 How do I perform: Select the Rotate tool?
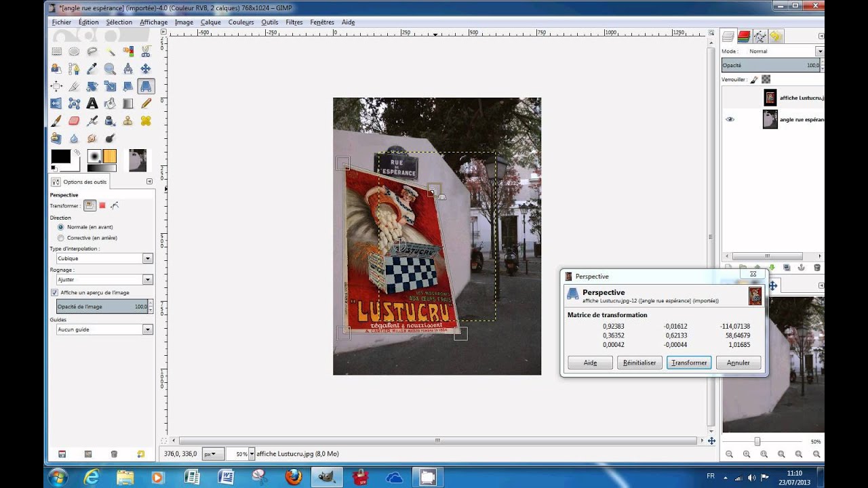[92, 86]
